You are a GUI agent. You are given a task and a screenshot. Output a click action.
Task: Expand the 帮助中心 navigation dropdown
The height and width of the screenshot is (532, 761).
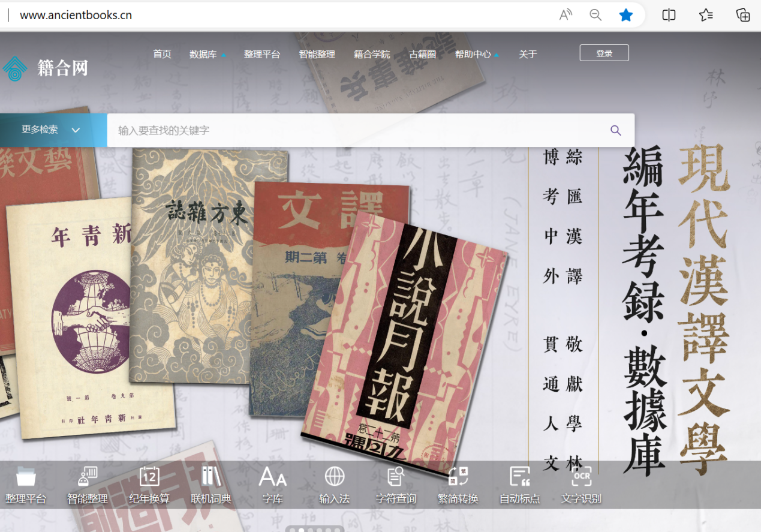tap(477, 54)
